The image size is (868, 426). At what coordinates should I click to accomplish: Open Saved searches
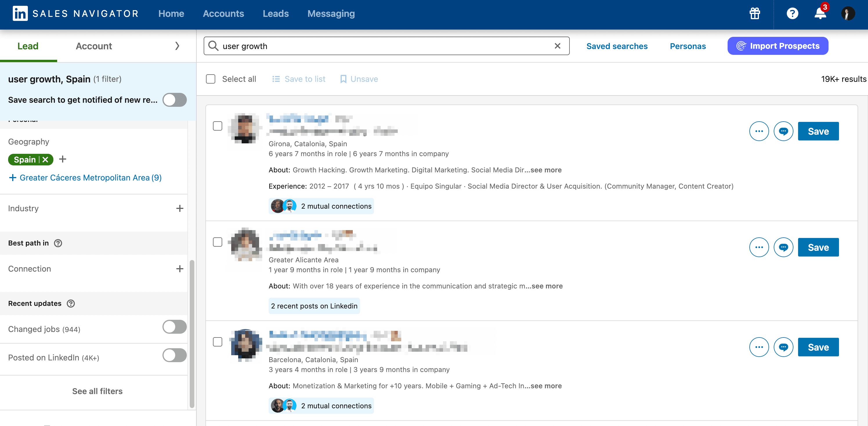pyautogui.click(x=617, y=46)
